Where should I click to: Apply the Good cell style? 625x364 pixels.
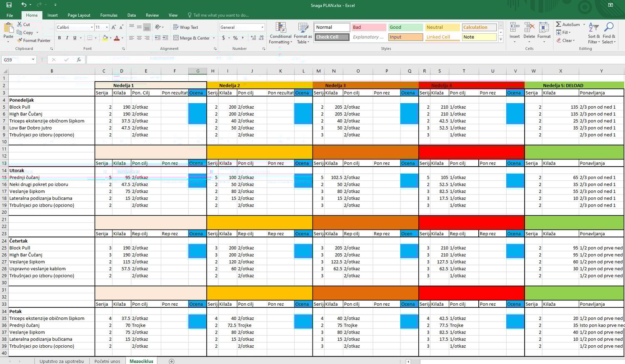click(x=405, y=27)
